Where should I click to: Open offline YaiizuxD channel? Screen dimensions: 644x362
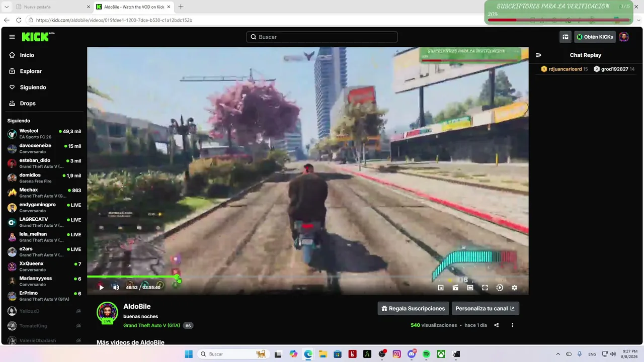(44, 311)
